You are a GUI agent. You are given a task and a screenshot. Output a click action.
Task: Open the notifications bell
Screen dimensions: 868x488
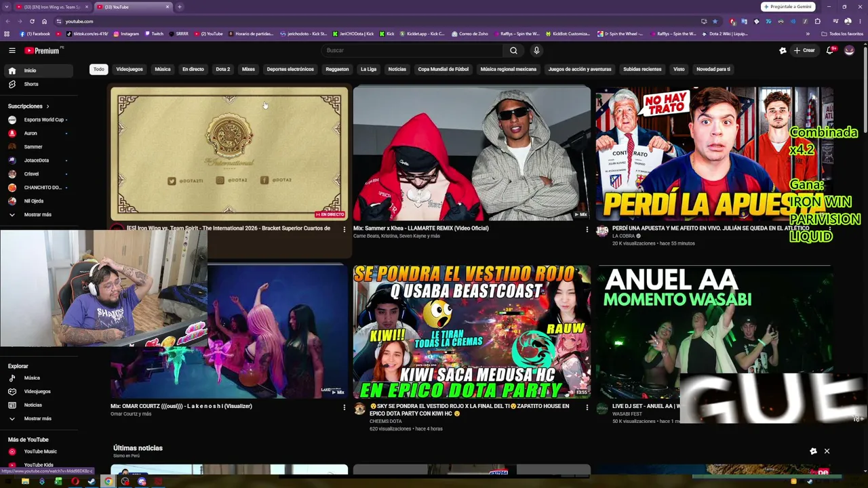pyautogui.click(x=830, y=50)
